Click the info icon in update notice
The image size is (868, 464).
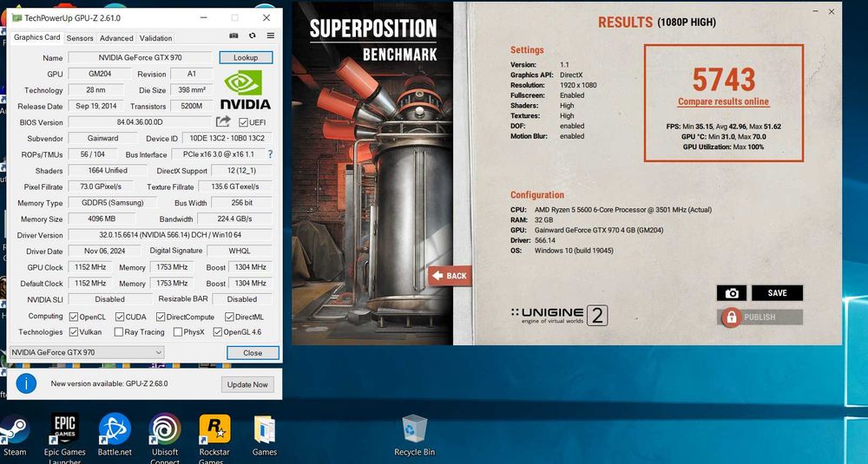pos(26,383)
